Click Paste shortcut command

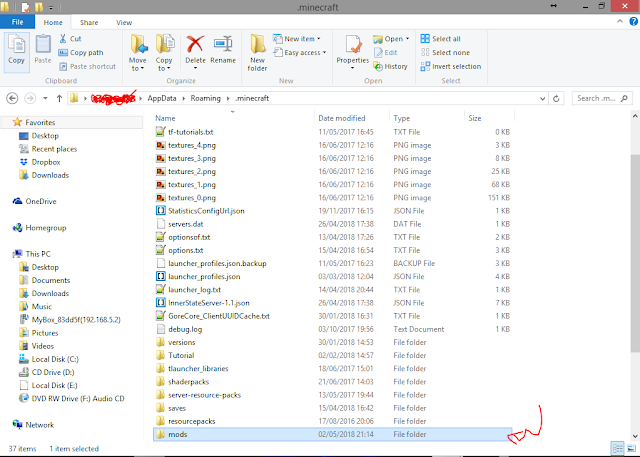(87, 67)
